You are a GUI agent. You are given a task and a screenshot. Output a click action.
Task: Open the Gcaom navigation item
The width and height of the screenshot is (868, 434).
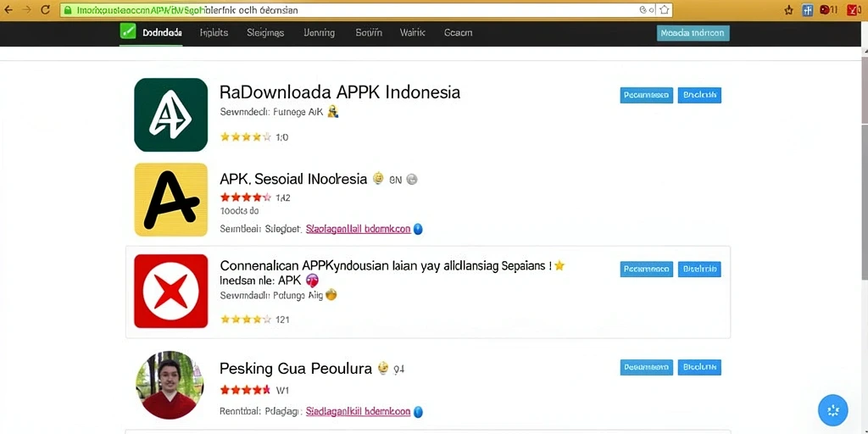tap(459, 33)
